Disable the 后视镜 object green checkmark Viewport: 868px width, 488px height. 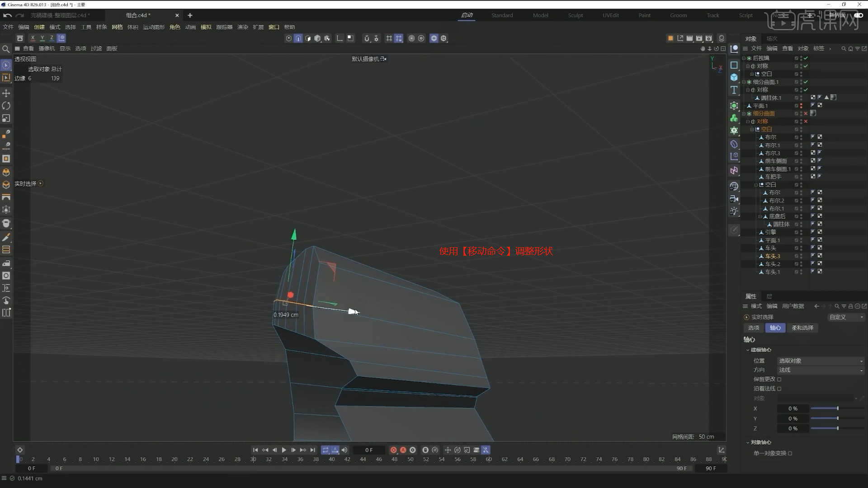806,58
